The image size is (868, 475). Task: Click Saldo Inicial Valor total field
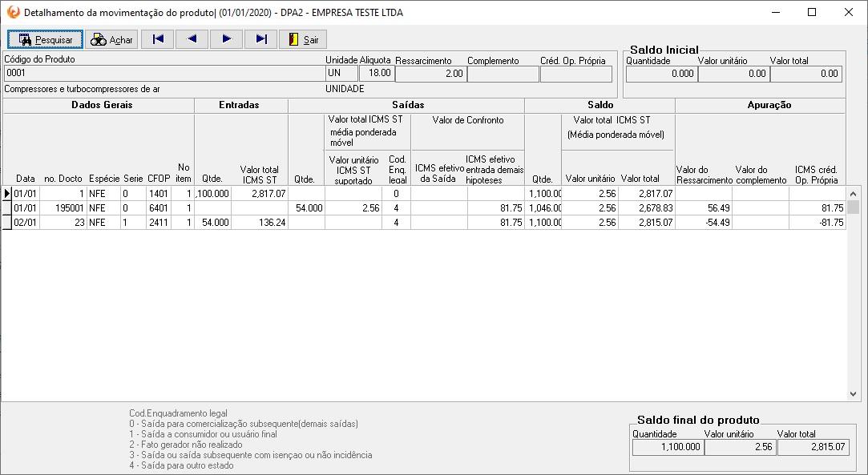(806, 74)
